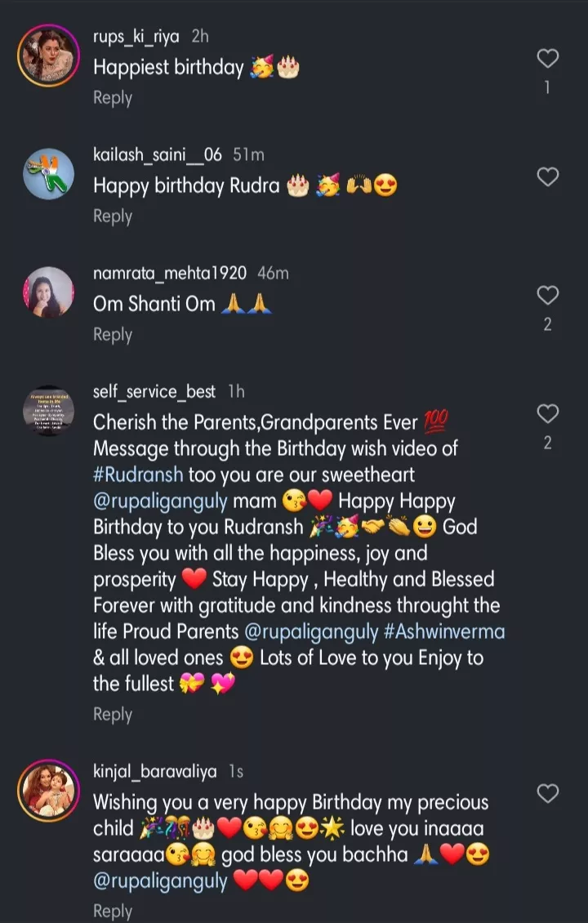Open kailash_saini__06's profile avatar
This screenshot has width=588, height=923.
pos(48,174)
